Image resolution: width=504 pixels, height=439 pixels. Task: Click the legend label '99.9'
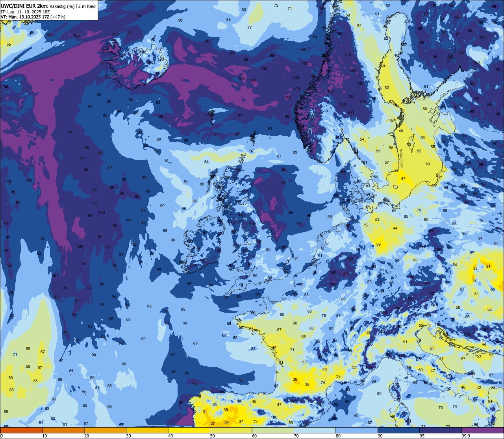point(466,436)
